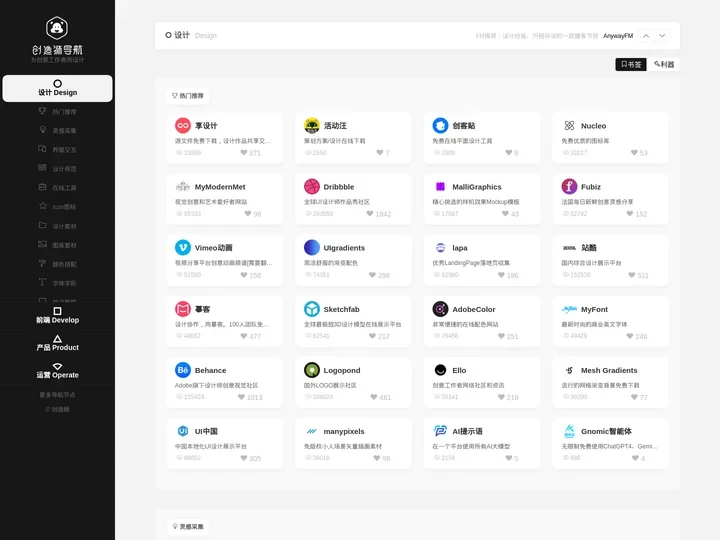Click the 享设计 red infinity logo
Viewport: 720px width, 540px height.
click(x=183, y=125)
